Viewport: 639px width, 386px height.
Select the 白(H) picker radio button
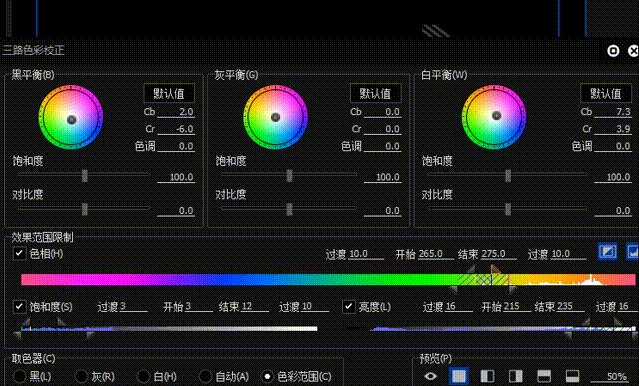click(143, 376)
